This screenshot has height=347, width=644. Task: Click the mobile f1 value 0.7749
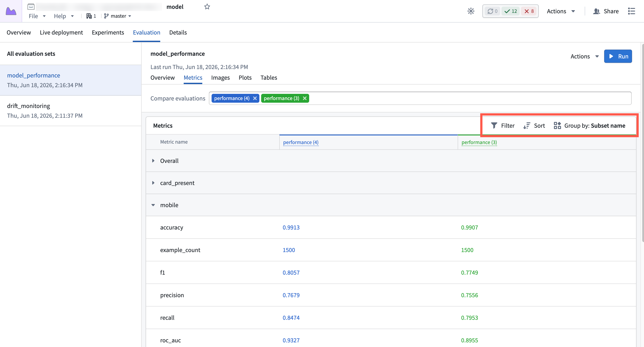click(x=469, y=272)
